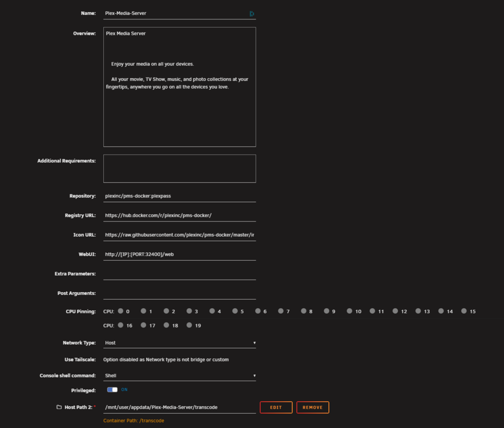The height and width of the screenshot is (428, 504).
Task: Open the Network Type dropdown
Action: coord(179,343)
